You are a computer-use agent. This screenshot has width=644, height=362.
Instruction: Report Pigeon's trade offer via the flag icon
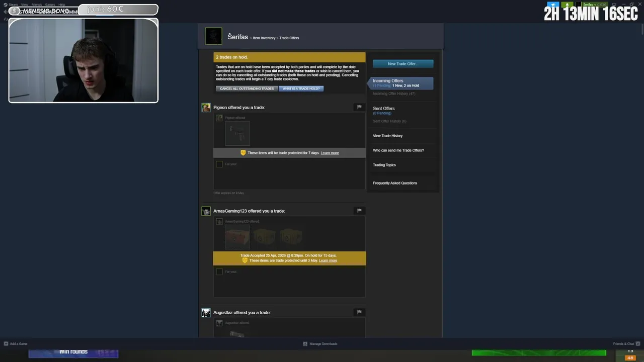click(359, 107)
